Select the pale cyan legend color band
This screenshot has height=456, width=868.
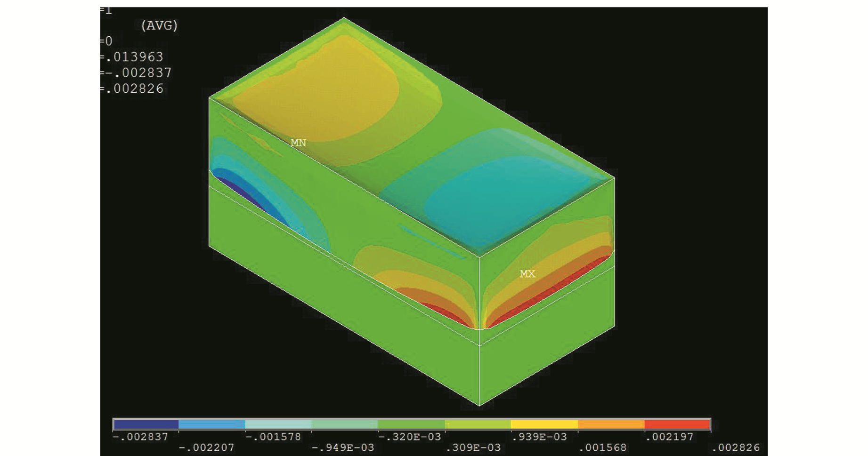(278, 424)
